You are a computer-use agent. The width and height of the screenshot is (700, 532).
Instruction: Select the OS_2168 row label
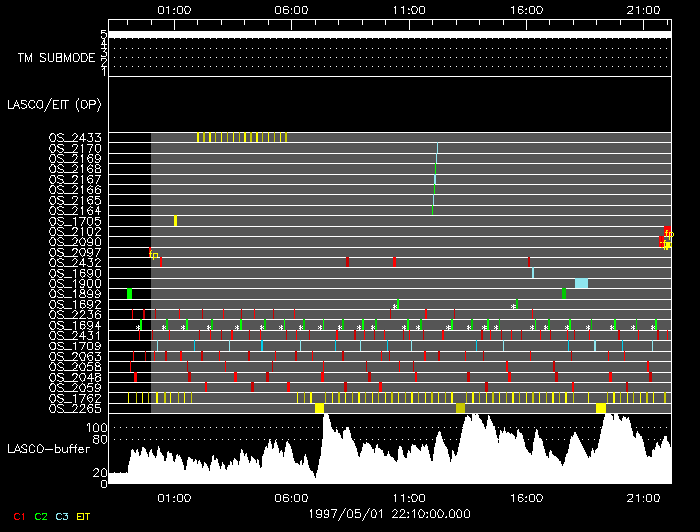tap(75, 169)
